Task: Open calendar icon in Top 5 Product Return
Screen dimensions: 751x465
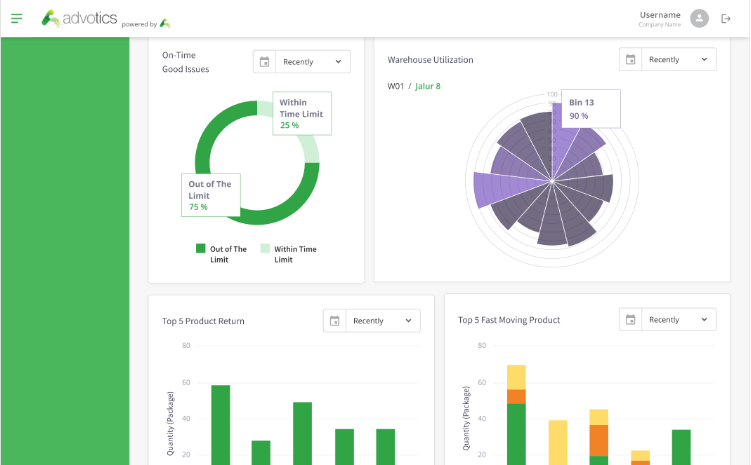Action: tap(334, 321)
